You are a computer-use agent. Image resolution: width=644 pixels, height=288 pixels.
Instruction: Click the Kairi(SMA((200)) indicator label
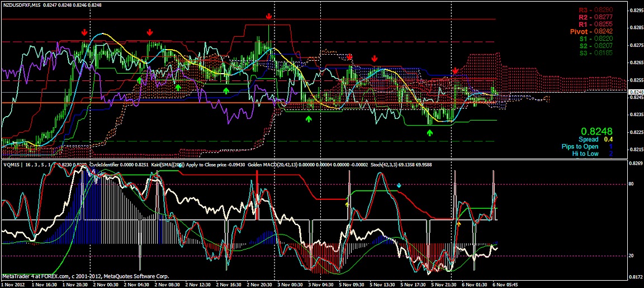point(168,165)
